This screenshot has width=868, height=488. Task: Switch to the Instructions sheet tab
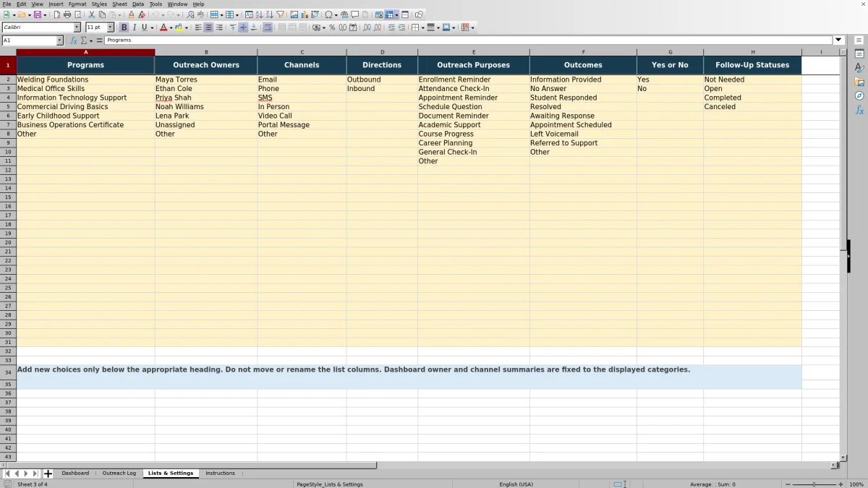click(220, 474)
